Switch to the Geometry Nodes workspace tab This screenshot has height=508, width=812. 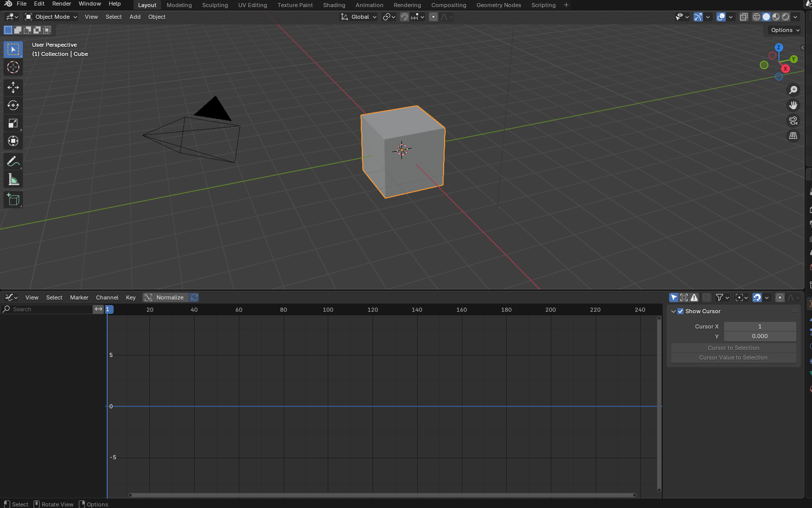(x=499, y=5)
